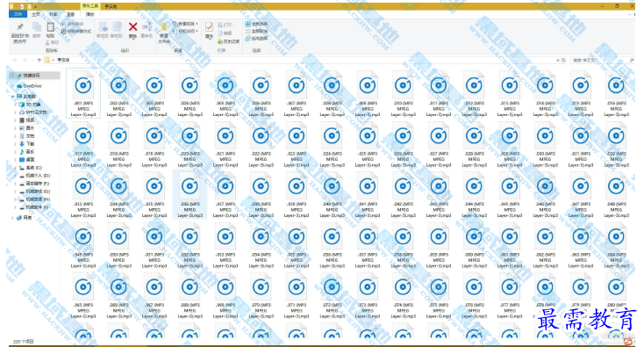Click Select All icon in ribbon
Image resolution: width=644 pixels, height=347 pixels.
tap(247, 25)
